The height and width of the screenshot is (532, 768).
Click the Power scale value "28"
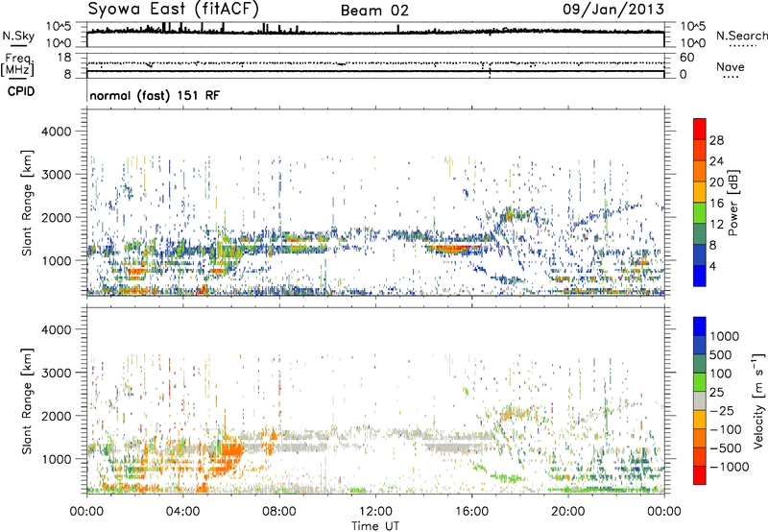point(716,140)
